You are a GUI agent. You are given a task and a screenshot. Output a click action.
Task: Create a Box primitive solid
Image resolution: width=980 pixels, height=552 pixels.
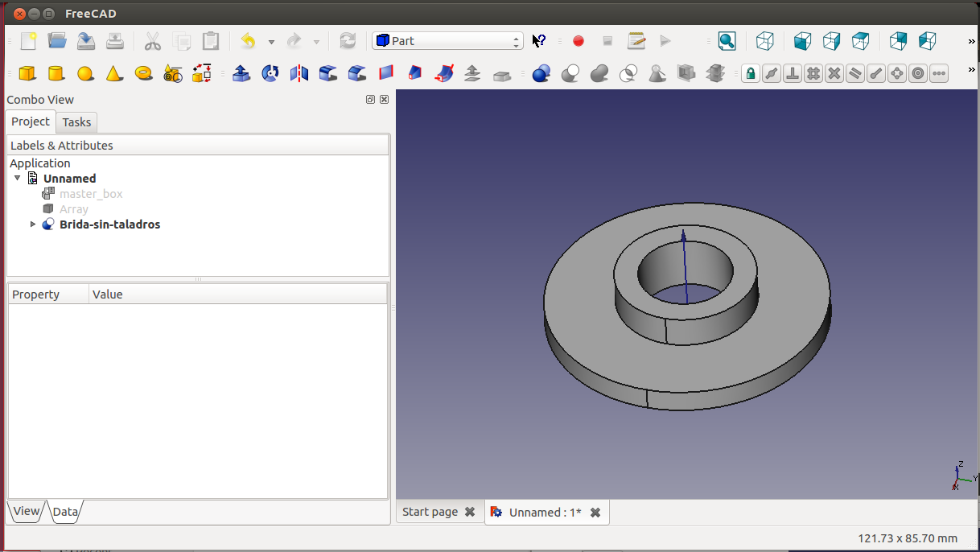(27, 73)
